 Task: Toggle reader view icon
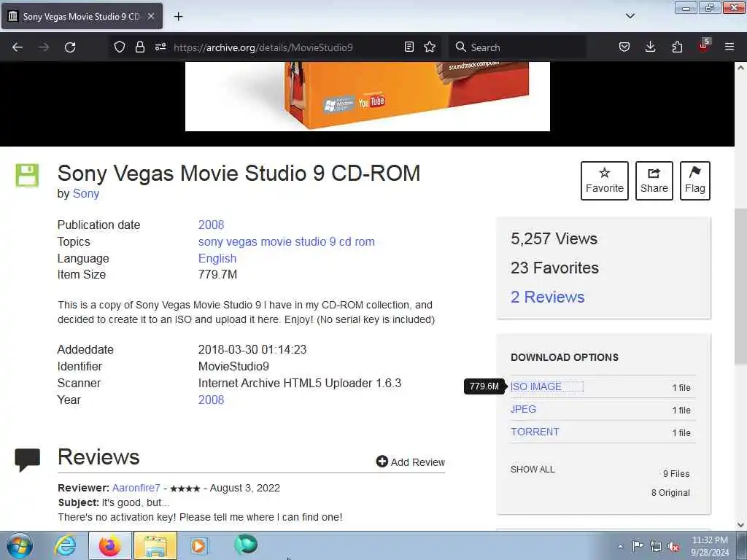pyautogui.click(x=409, y=47)
